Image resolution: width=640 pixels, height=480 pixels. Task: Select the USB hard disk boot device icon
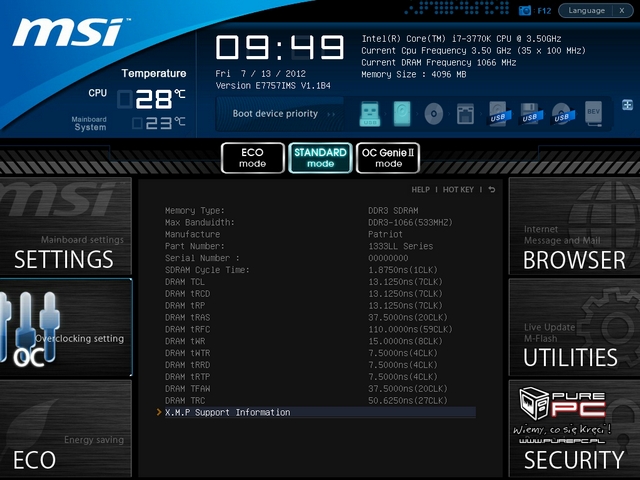point(499,114)
